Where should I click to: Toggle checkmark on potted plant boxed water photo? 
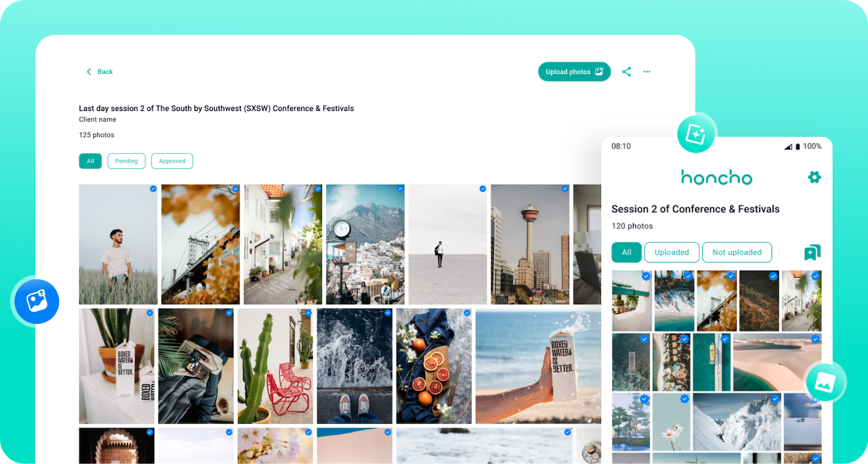149,313
